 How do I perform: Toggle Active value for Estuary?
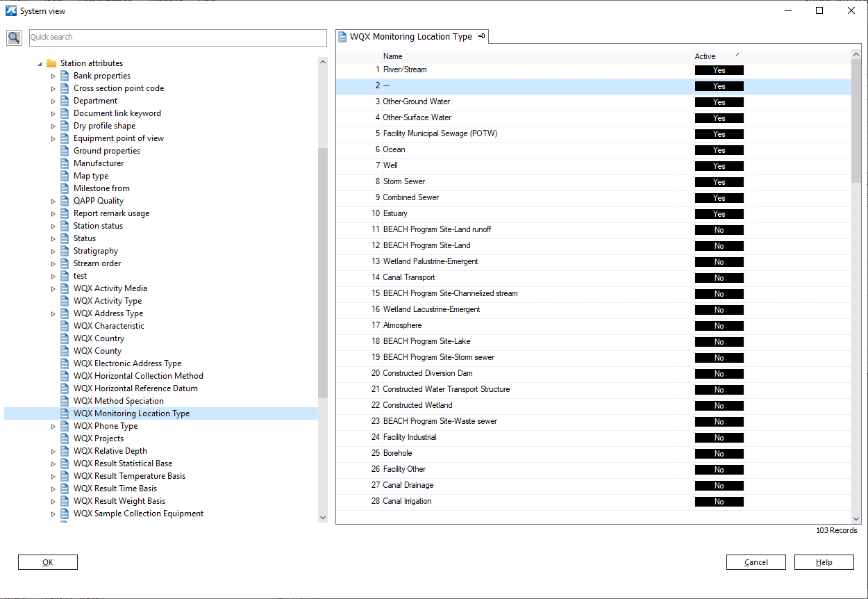point(719,214)
